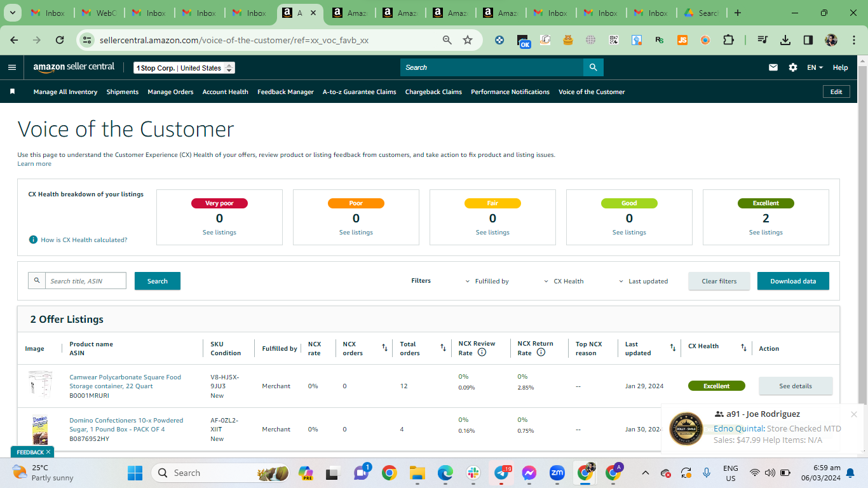Dismiss the Joe Rodriguez notification popup
The image size is (868, 488).
(x=854, y=414)
